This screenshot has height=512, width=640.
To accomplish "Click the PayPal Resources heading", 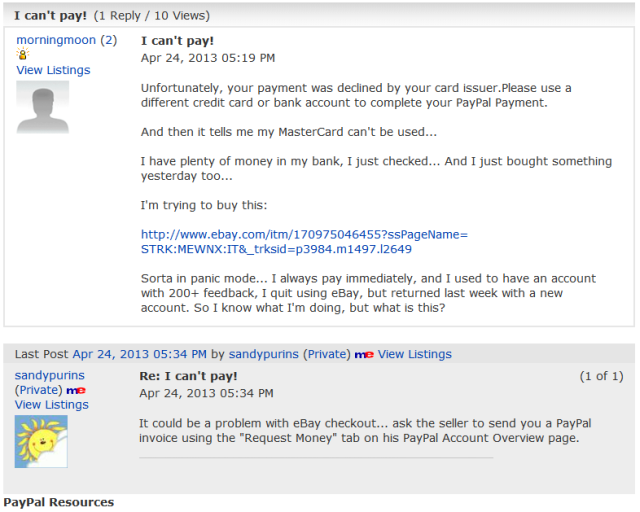I will coord(59,502).
